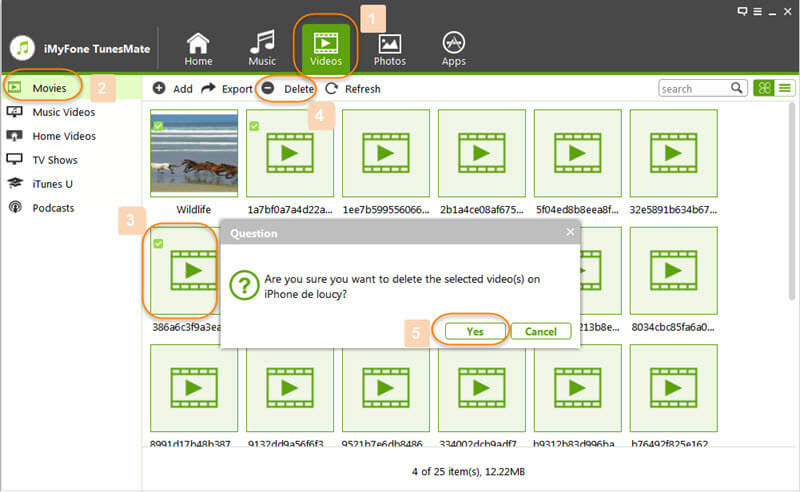The width and height of the screenshot is (800, 492).
Task: Uncheck the Wildlife video checkbox
Action: pyautogui.click(x=159, y=126)
